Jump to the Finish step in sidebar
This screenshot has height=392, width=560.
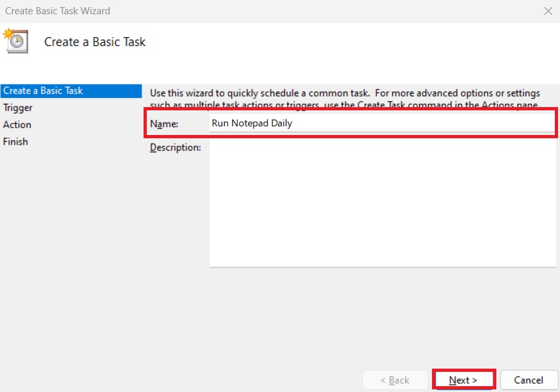click(16, 141)
